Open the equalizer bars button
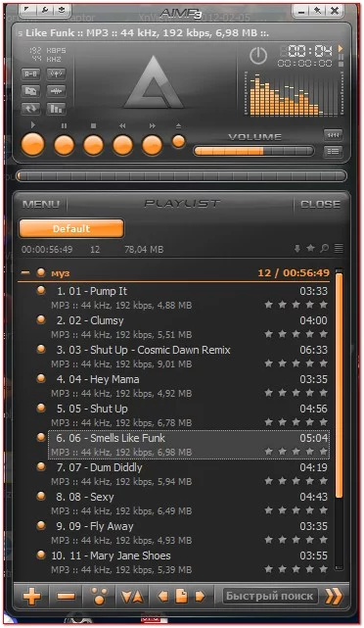This screenshot has height=628, width=364. click(57, 109)
